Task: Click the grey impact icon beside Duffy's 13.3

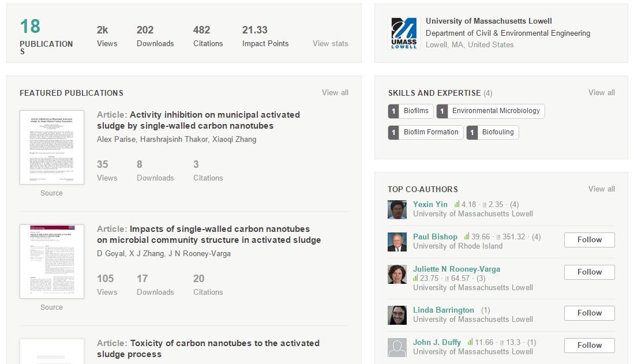Action: coord(502,343)
